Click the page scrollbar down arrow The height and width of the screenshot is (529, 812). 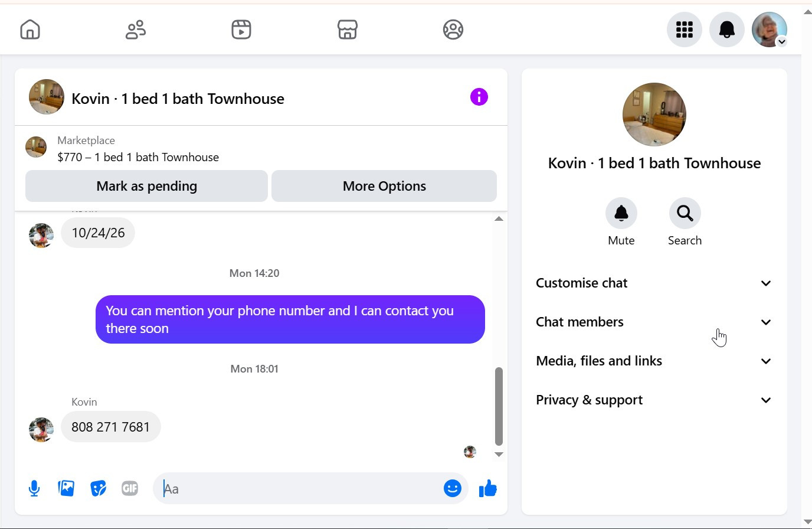click(807, 522)
